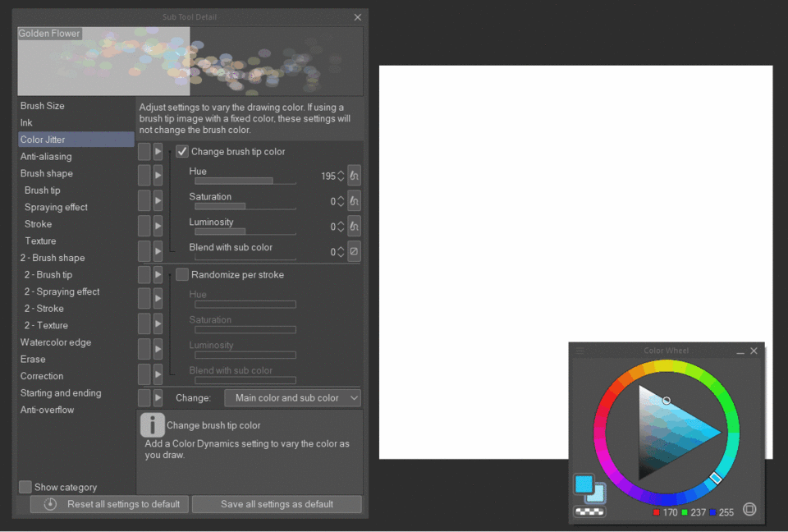Switch color space with the circular icon in Color Wheel
Image resolution: width=788 pixels, height=532 pixels.
749,509
